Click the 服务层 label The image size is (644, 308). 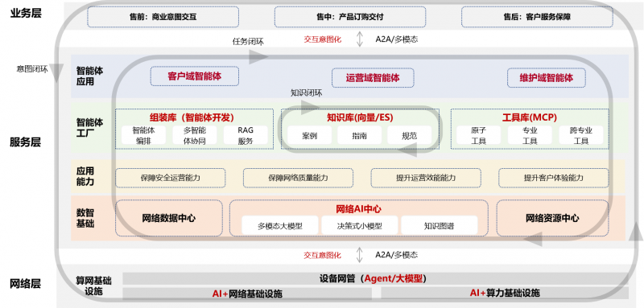26,142
